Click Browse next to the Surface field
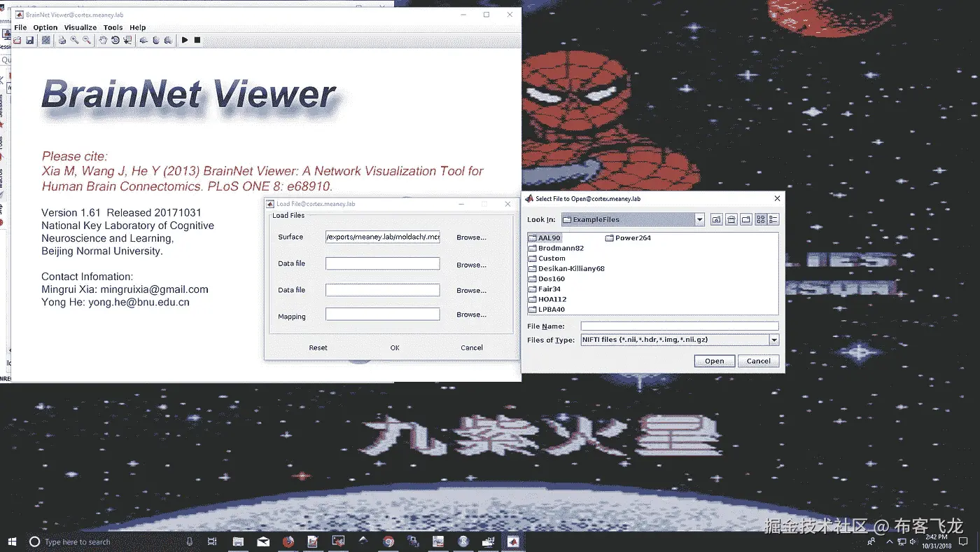 pyautogui.click(x=471, y=237)
